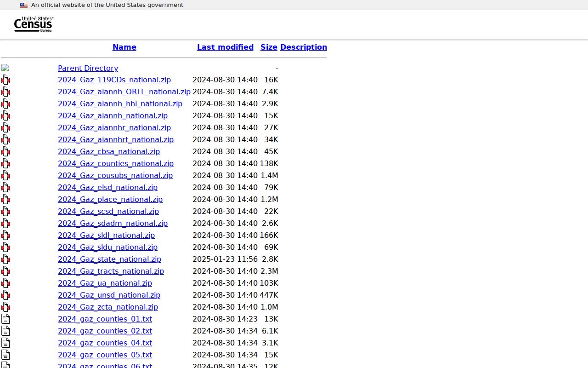
Task: Click the zip icon beside 2024_Gaz_cbsa_national.zip
Action: coord(6,152)
